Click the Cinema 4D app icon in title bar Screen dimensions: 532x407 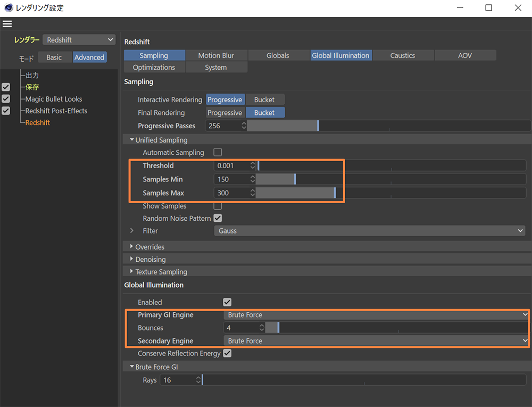coord(9,8)
